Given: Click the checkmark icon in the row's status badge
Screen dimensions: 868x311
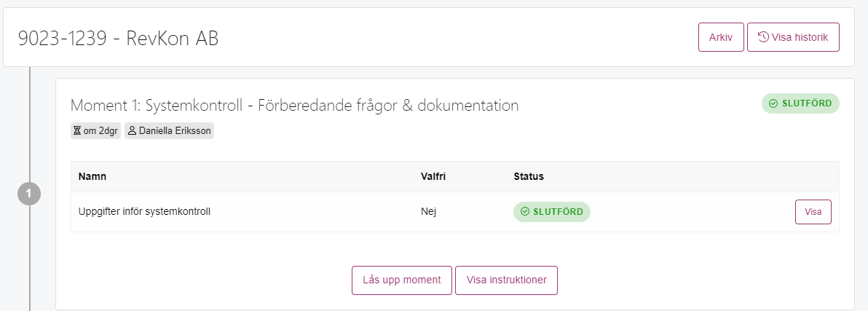Looking at the screenshot, I should (x=525, y=212).
